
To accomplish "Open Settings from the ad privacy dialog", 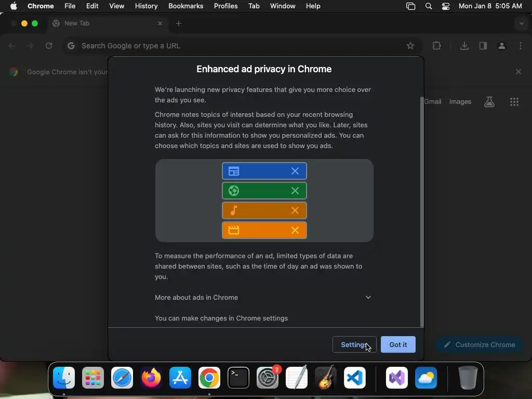I will 354,344.
